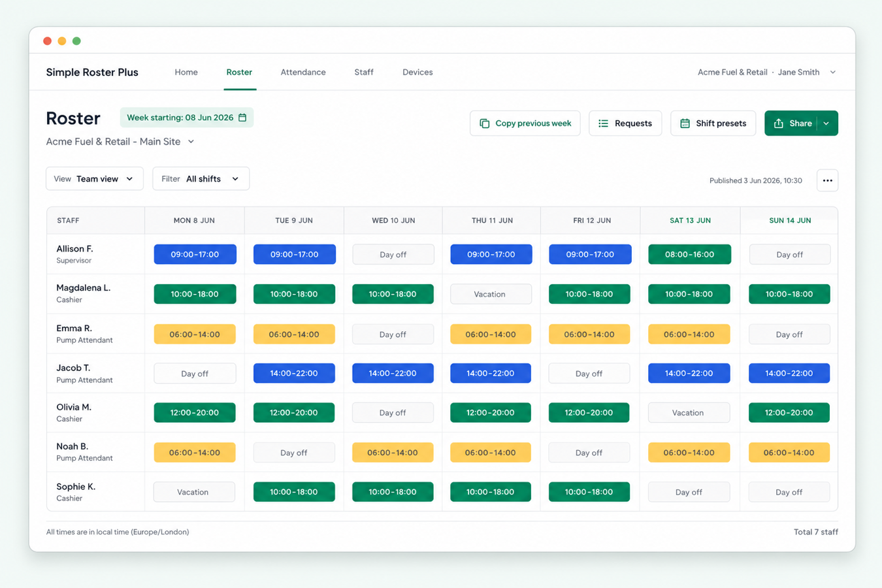Click Olivia M. Saturday Vacation cell

click(689, 412)
